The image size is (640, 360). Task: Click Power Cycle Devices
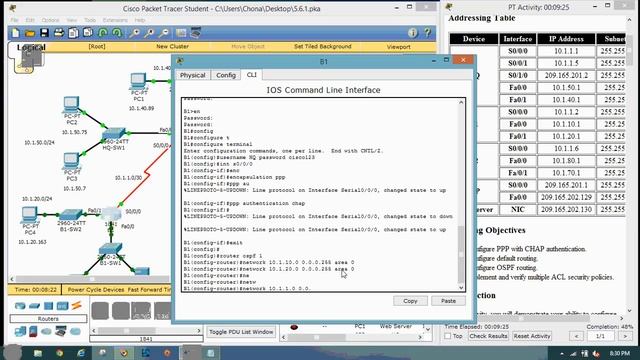96,289
